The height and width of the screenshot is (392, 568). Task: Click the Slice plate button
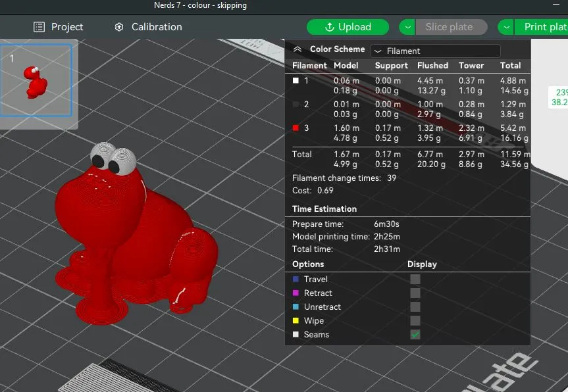[450, 27]
